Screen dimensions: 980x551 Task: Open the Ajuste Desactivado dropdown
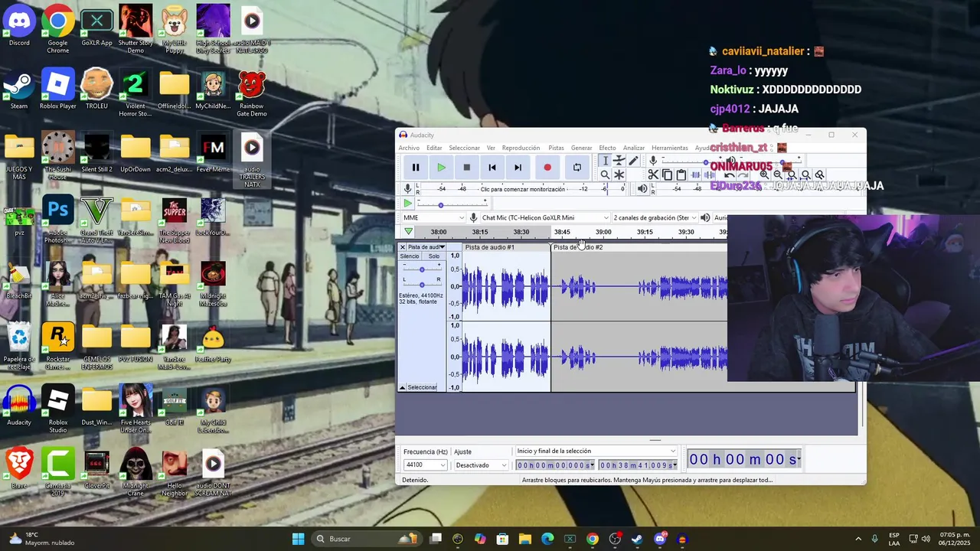481,465
